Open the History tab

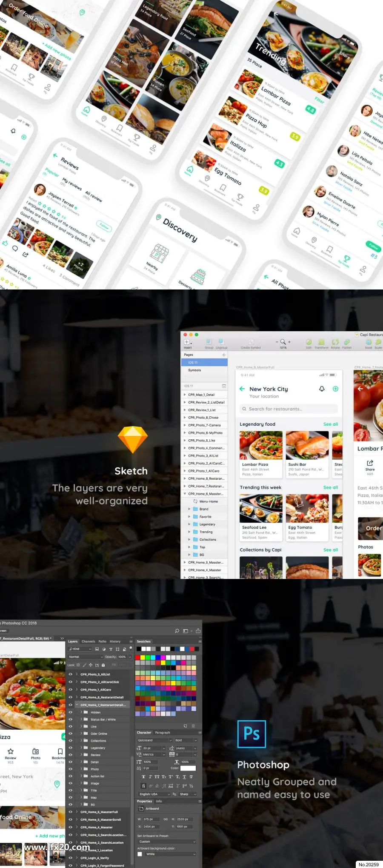click(115, 642)
